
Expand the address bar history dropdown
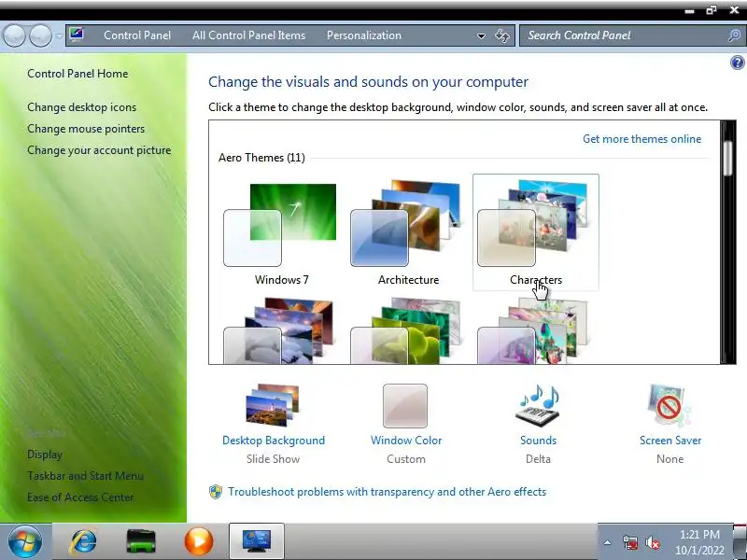click(x=481, y=35)
